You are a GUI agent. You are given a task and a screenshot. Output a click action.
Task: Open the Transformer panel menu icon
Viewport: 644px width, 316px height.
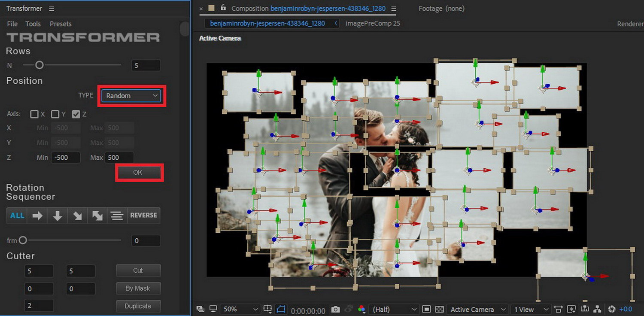click(52, 9)
